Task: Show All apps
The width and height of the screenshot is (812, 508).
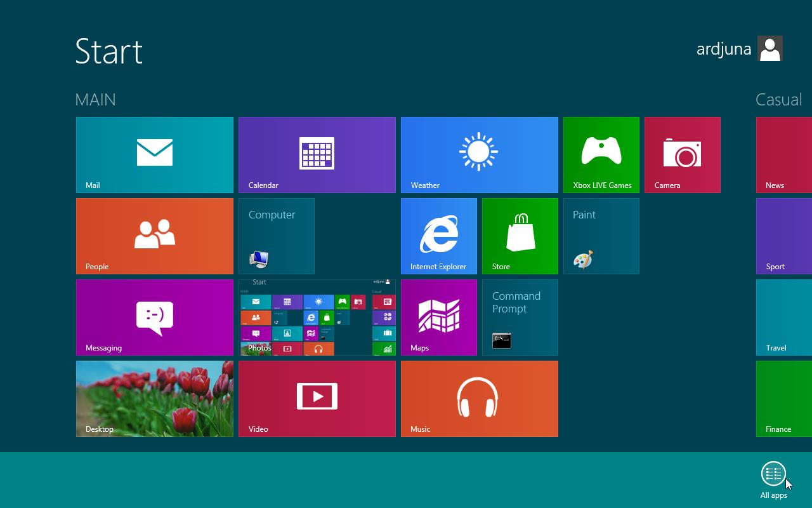Action: click(774, 480)
